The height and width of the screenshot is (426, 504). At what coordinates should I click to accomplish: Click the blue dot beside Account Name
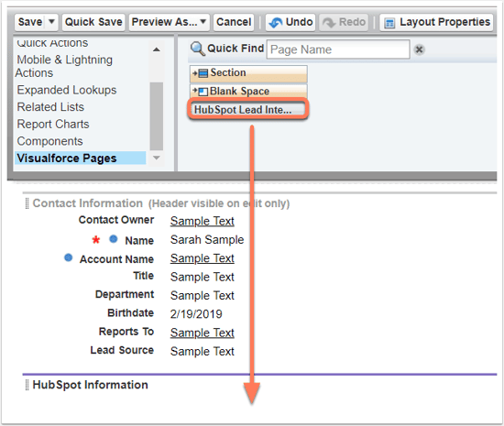pyautogui.click(x=68, y=257)
